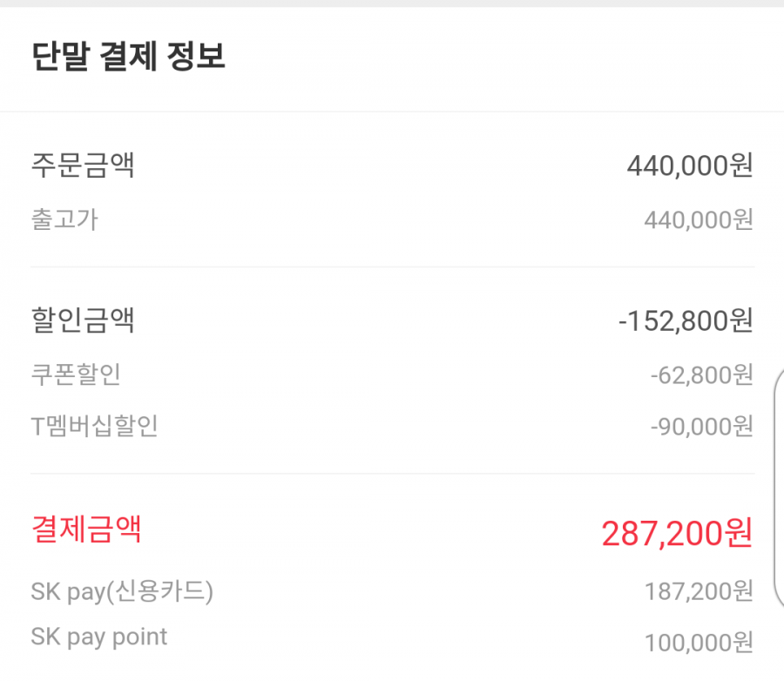Select the 쿠폰할인 row label

(x=76, y=374)
